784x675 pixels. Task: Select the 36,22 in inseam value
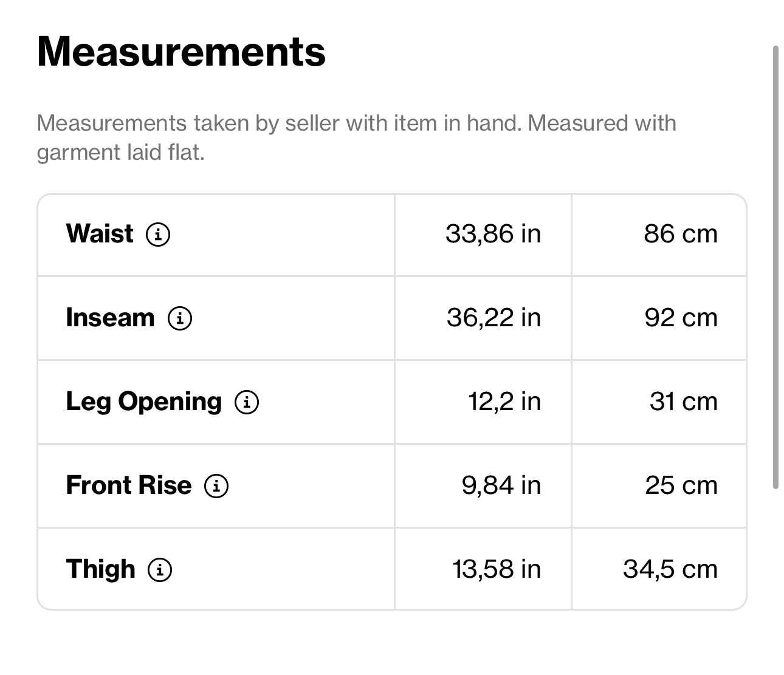[493, 318]
